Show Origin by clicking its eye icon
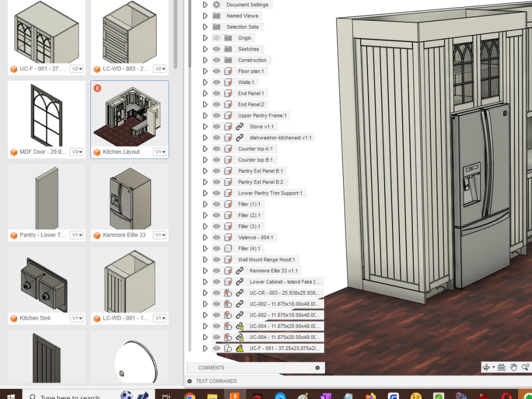This screenshot has width=532, height=399. (217, 38)
